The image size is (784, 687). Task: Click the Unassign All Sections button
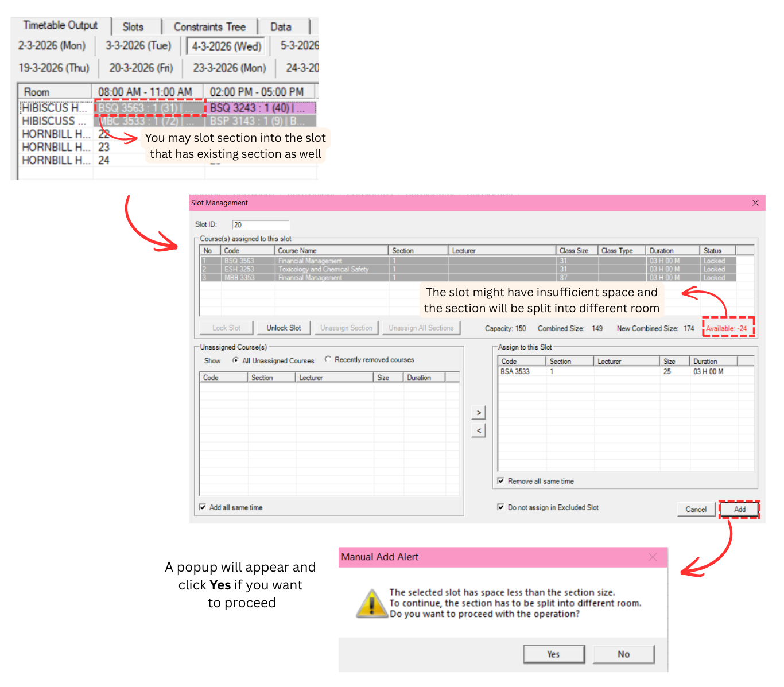pos(421,328)
